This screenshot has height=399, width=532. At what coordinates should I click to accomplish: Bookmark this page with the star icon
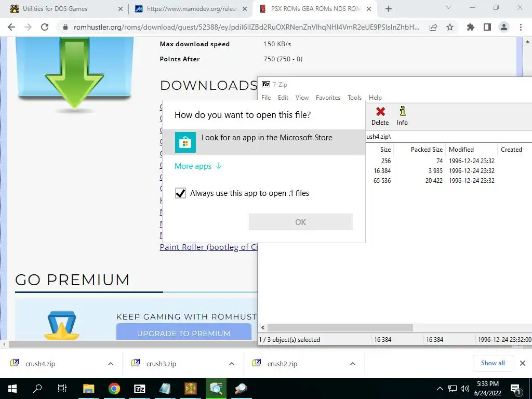[x=450, y=27]
